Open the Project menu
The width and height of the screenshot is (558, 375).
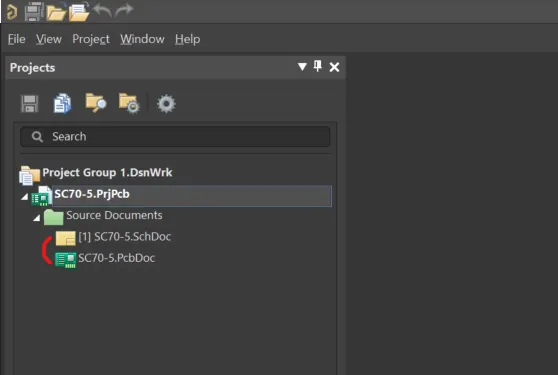pyautogui.click(x=91, y=39)
